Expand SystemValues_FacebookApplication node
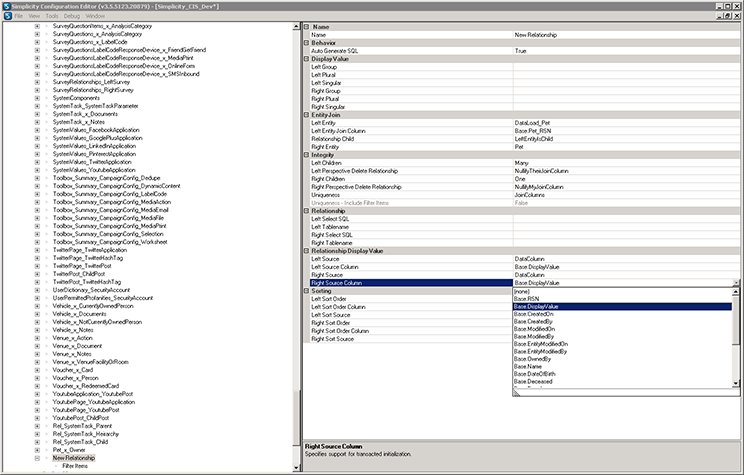 click(x=37, y=130)
